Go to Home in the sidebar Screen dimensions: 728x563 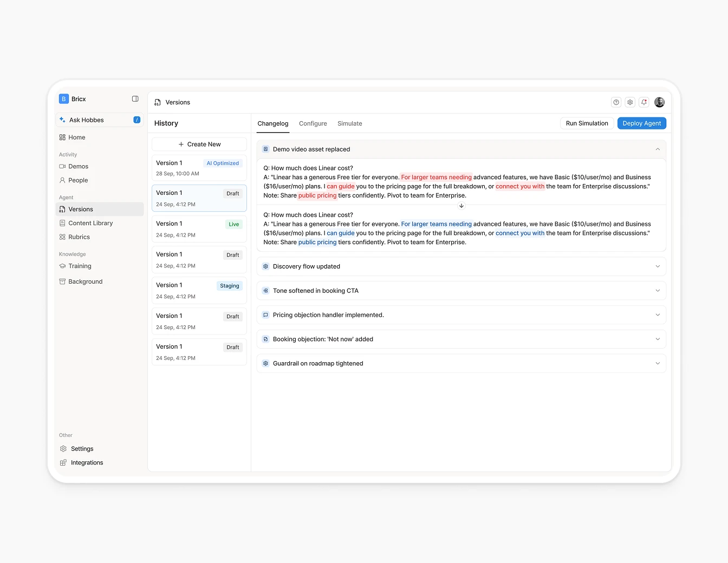[77, 138]
